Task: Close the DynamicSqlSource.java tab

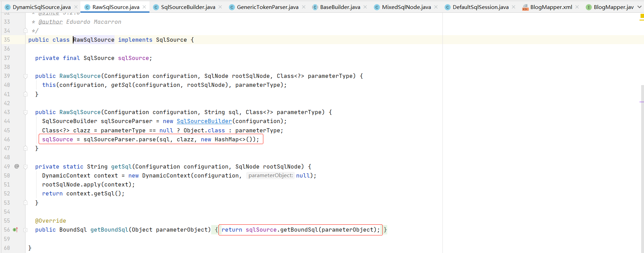Action: [76, 7]
